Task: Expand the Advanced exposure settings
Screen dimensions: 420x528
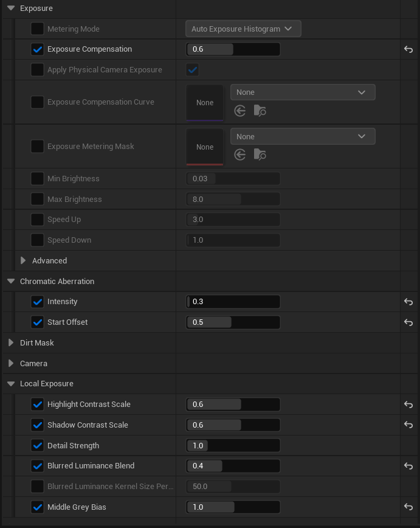Action: 23,261
